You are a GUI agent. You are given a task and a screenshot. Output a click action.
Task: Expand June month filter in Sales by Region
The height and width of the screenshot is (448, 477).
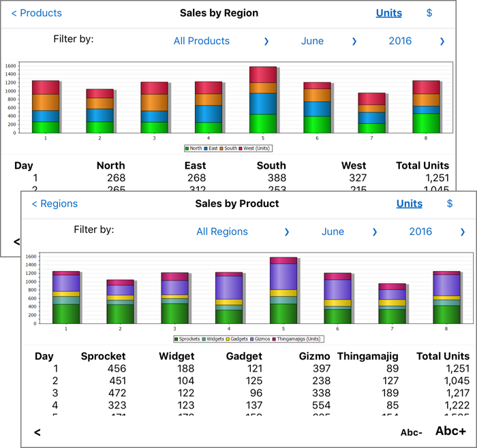coord(312,41)
